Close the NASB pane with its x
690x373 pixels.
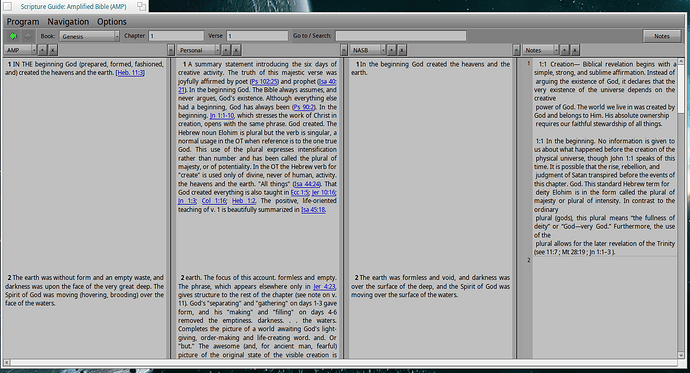(402, 50)
